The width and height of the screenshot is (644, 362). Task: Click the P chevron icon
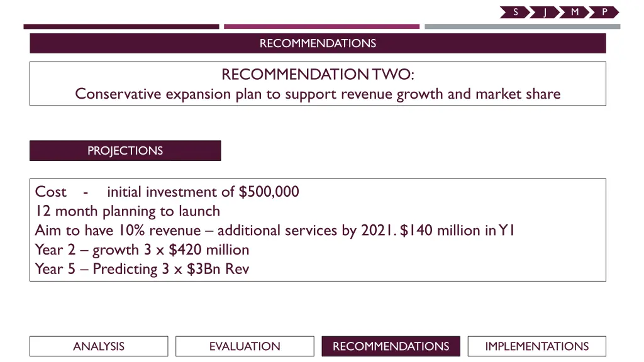(x=604, y=13)
